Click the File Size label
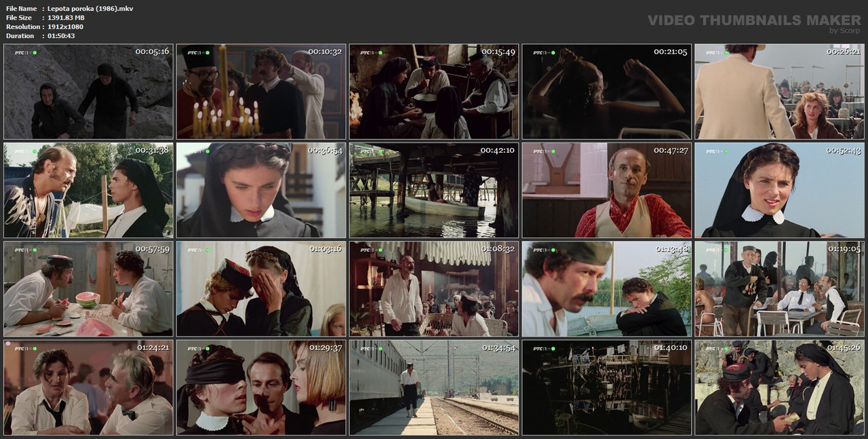The image size is (868, 439). click(x=20, y=18)
